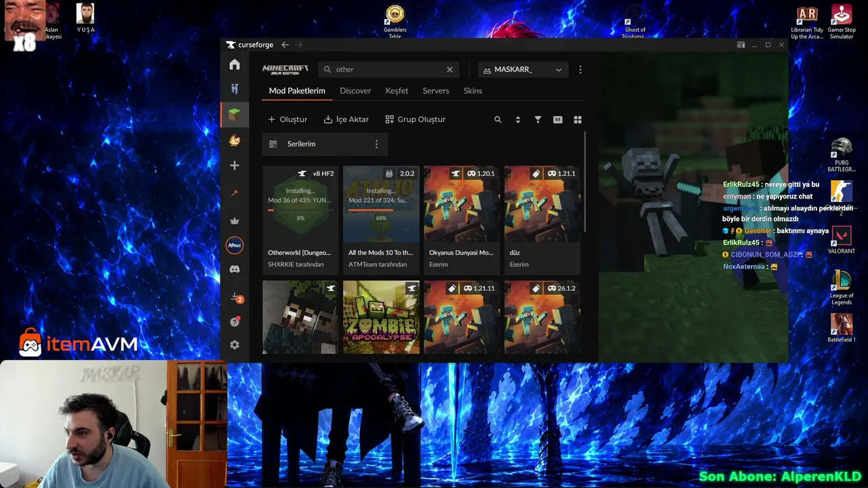Open the Zombie Apocalypse modpack thumbnail

point(381,317)
